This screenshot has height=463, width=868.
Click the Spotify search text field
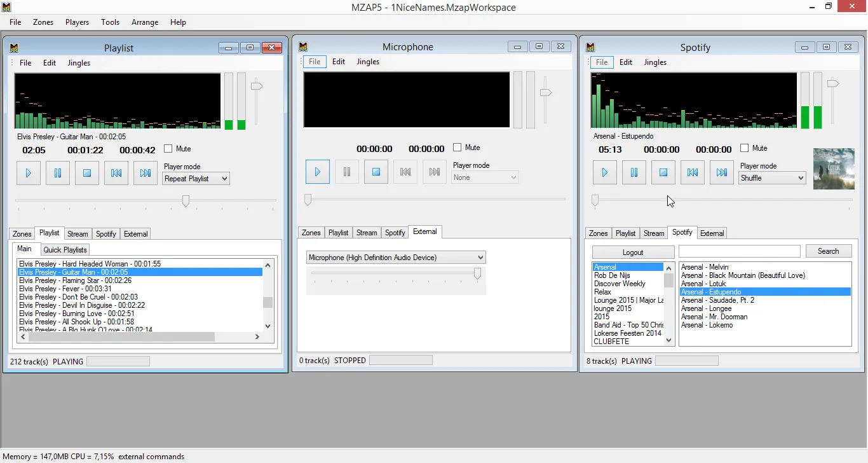[x=740, y=251]
